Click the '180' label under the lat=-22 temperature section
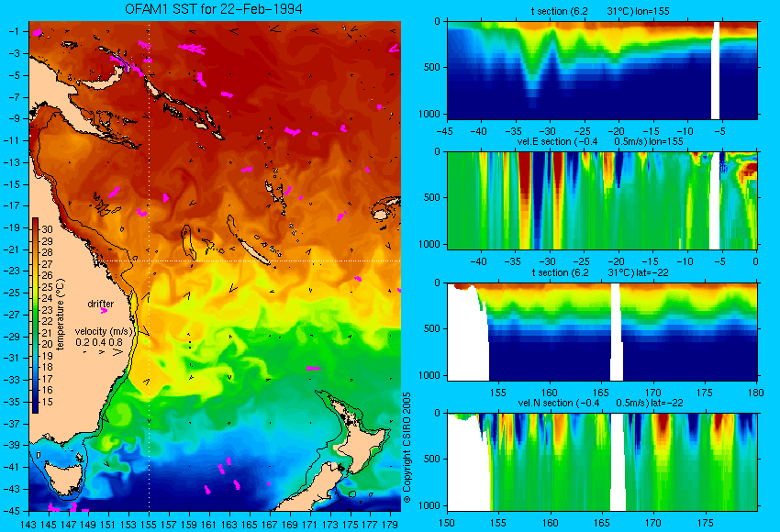Image resolution: width=780 pixels, height=532 pixels. 755,393
